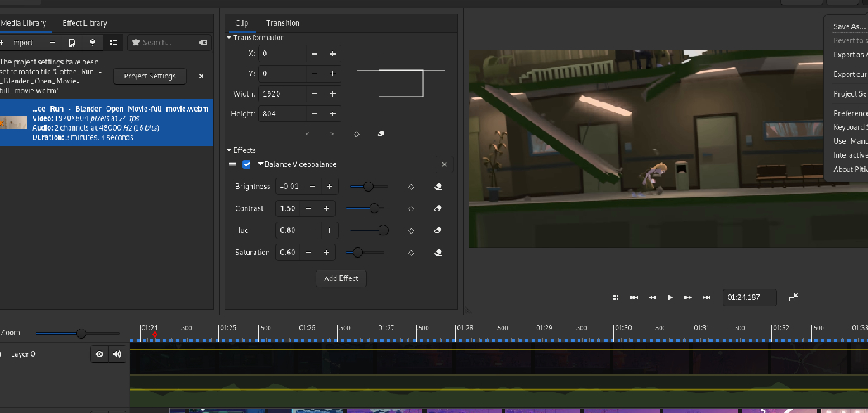868x413 pixels.
Task: Grab the Videobalance effect reorder handle
Action: pyautogui.click(x=233, y=164)
